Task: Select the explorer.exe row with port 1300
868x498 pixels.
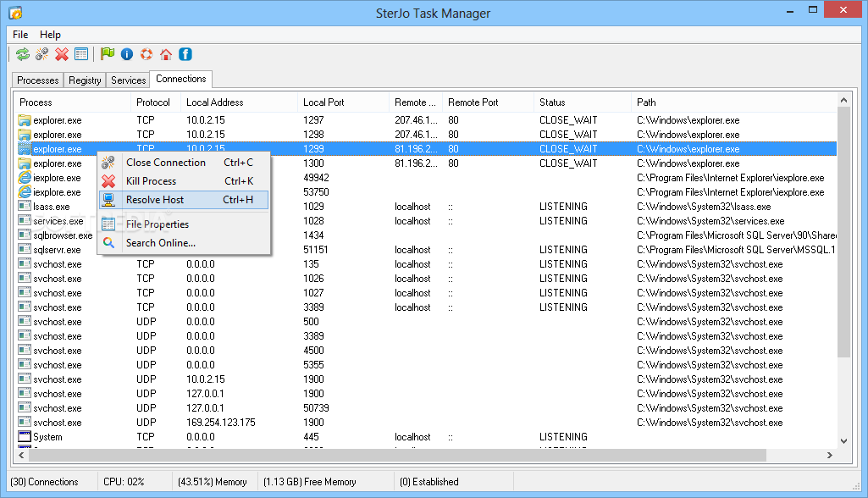Action: [x=425, y=163]
